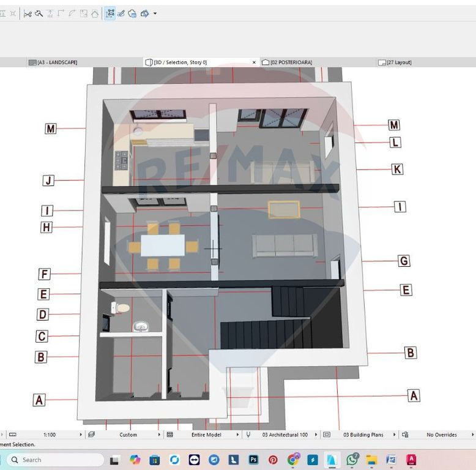This screenshot has height=470, width=476.
Task: Expand the arrow next to Entire Model
Action: point(237,435)
